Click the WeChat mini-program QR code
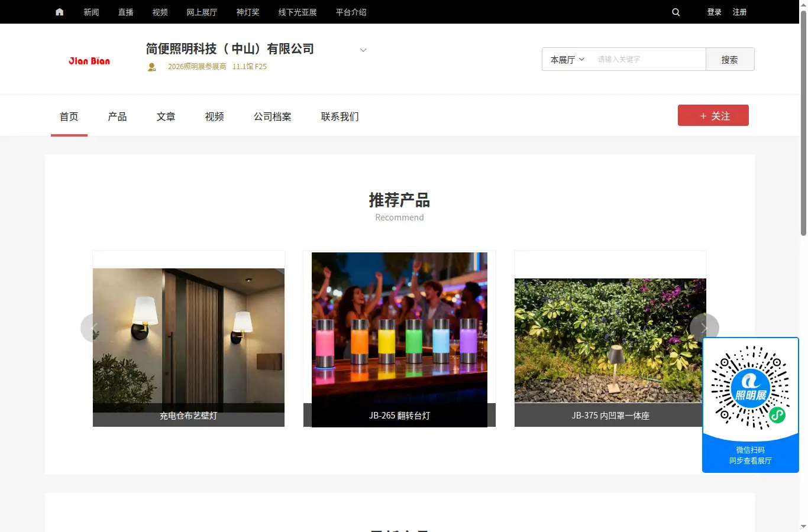Image resolution: width=808 pixels, height=532 pixels. pos(750,387)
